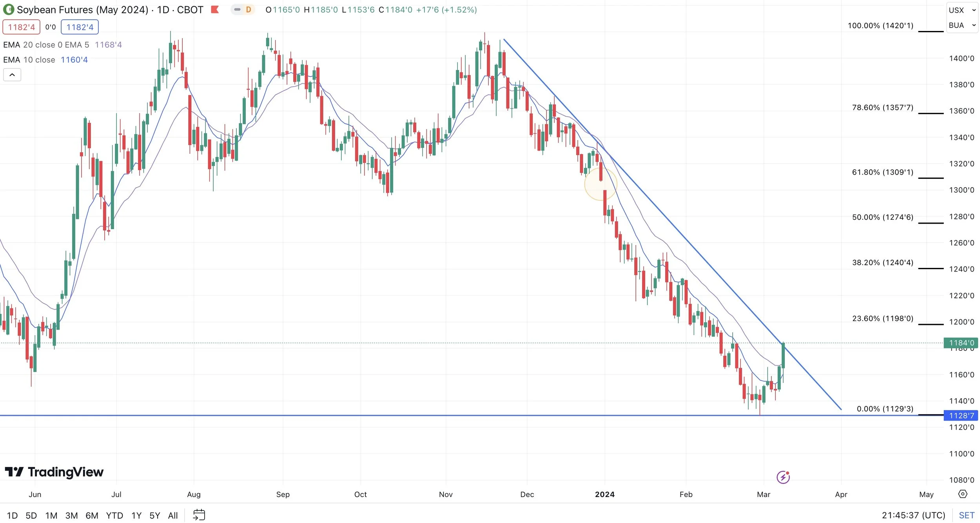Click the EMA 10 close indicator legend
Image resolution: width=980 pixels, height=523 pixels.
29,60
